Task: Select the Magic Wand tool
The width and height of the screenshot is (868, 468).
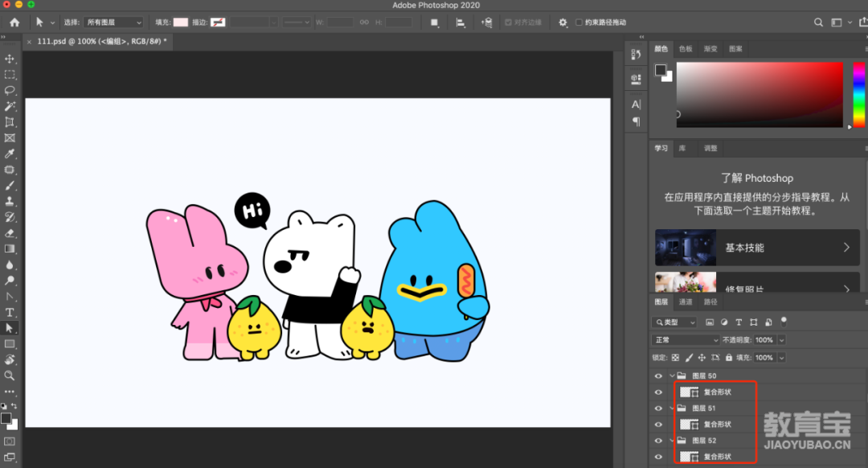Action: (x=10, y=106)
